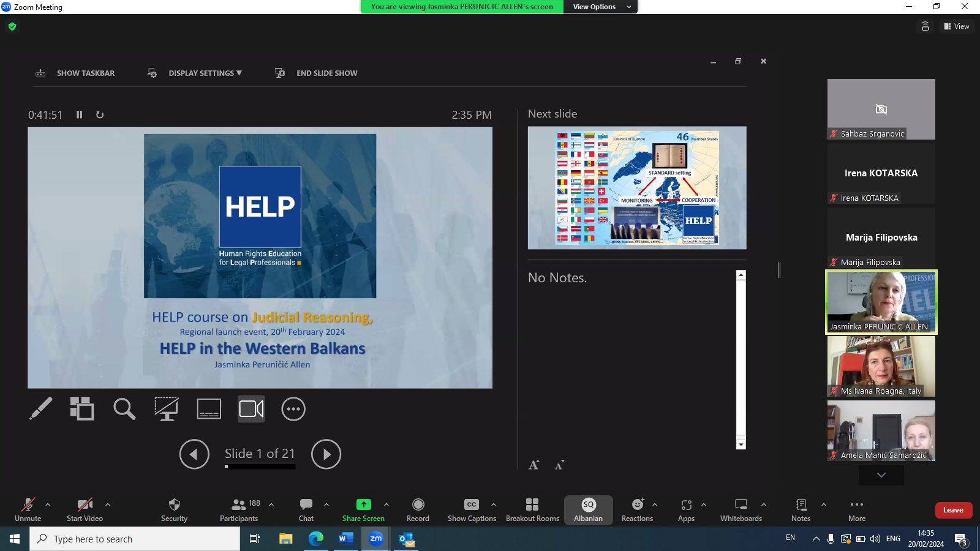
Task: Open DISPLAY SETTINGS menu
Action: 195,73
